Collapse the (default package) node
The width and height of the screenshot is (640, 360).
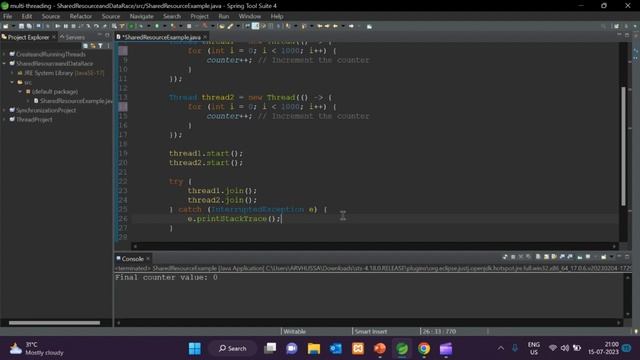[x=20, y=91]
